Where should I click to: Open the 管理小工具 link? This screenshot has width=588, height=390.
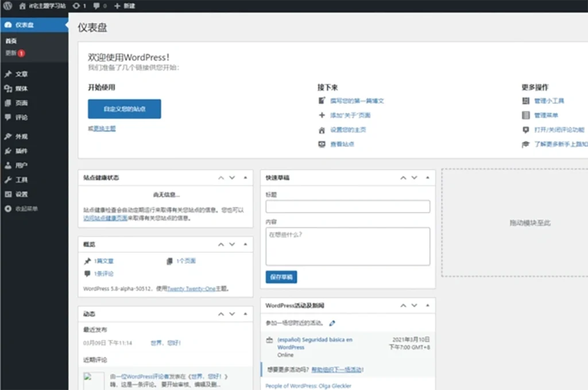tap(549, 101)
